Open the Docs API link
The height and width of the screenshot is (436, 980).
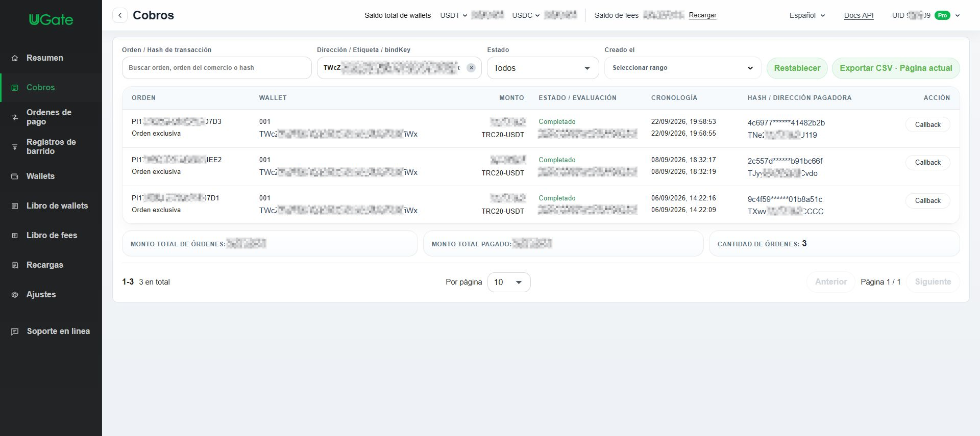tap(859, 15)
